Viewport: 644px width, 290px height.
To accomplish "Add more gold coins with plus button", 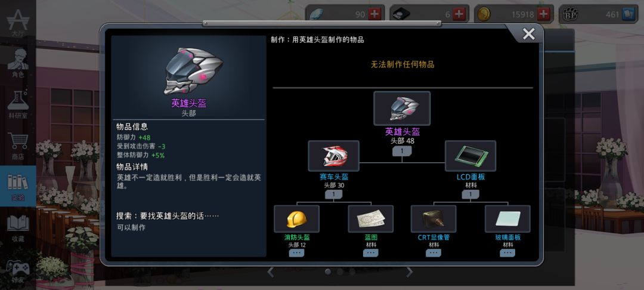I will pyautogui.click(x=543, y=14).
